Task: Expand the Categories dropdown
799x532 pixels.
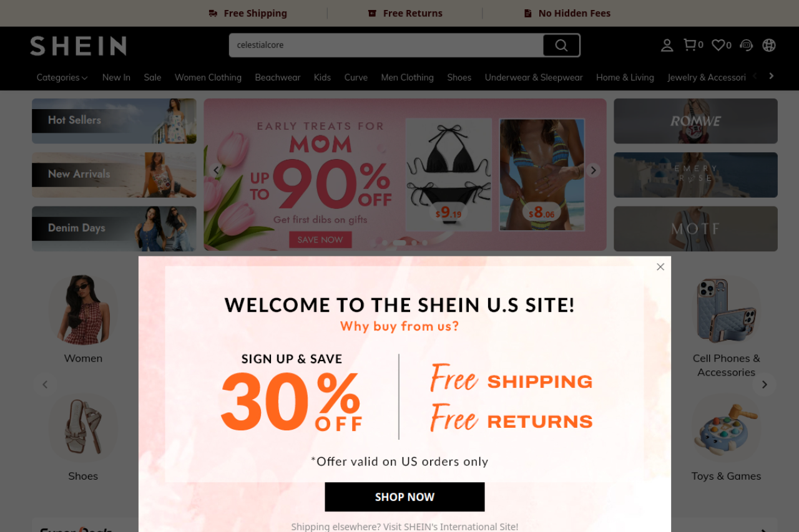Action: pyautogui.click(x=62, y=77)
